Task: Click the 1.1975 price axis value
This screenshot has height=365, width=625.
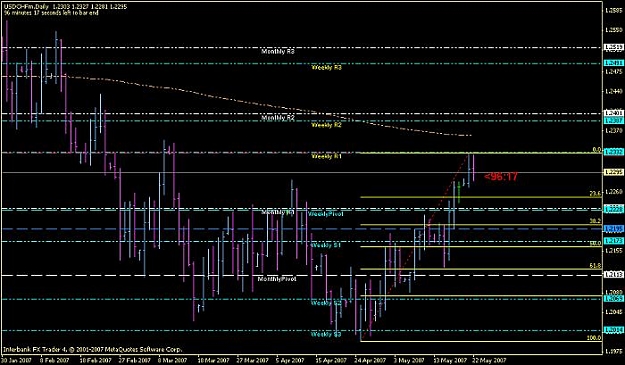Action: (613, 351)
